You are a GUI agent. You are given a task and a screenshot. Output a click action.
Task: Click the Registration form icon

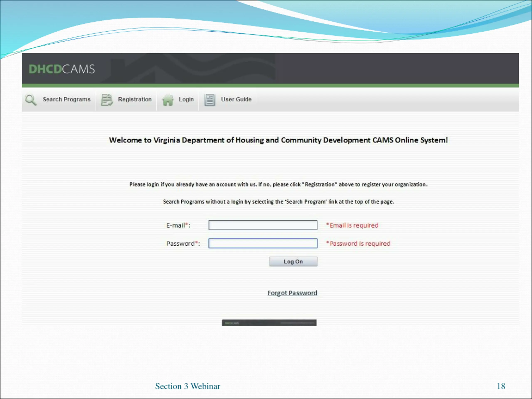107,100
